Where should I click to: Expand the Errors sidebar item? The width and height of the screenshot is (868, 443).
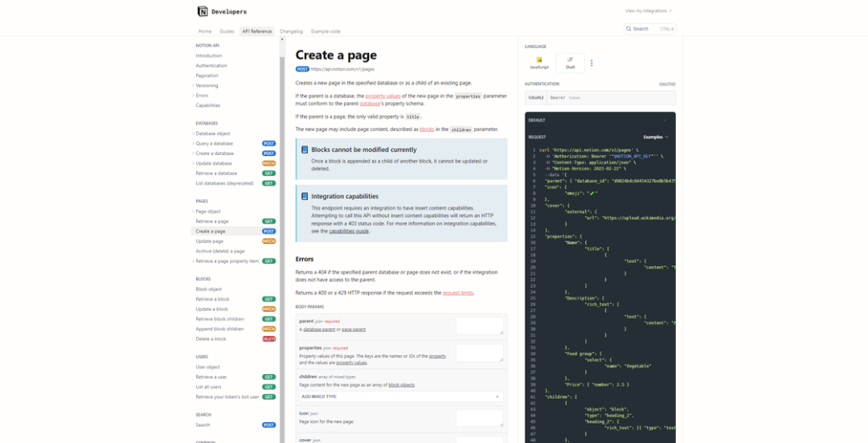(x=193, y=95)
